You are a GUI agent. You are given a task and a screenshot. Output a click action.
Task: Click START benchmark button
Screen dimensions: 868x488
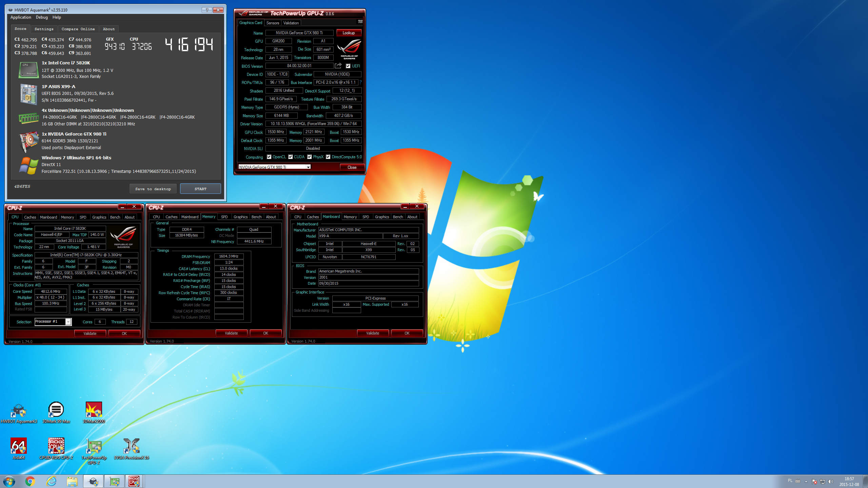(x=200, y=189)
